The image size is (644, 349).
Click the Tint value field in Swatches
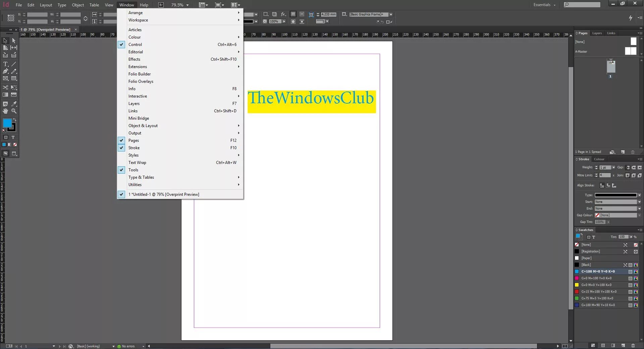click(623, 237)
